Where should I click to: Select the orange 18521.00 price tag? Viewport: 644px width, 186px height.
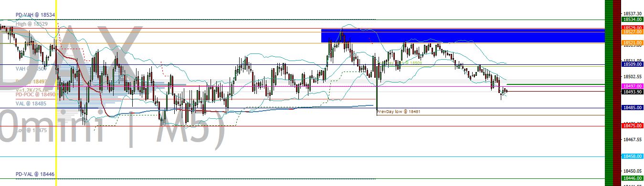[632, 43]
